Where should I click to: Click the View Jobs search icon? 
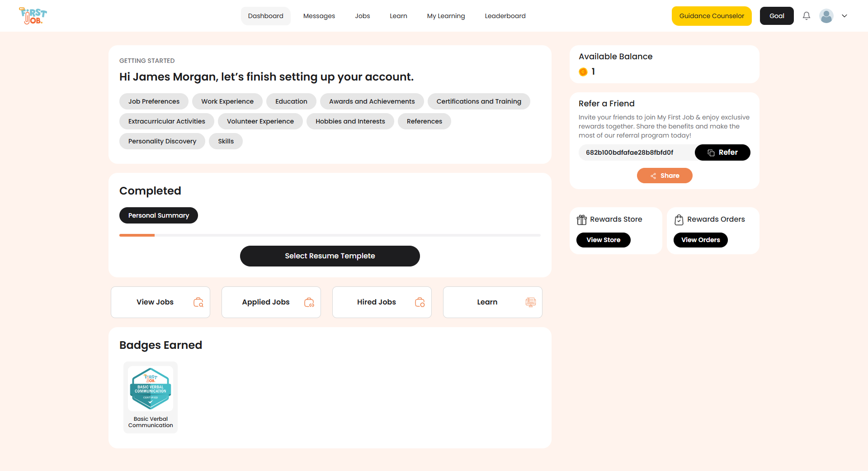point(198,302)
